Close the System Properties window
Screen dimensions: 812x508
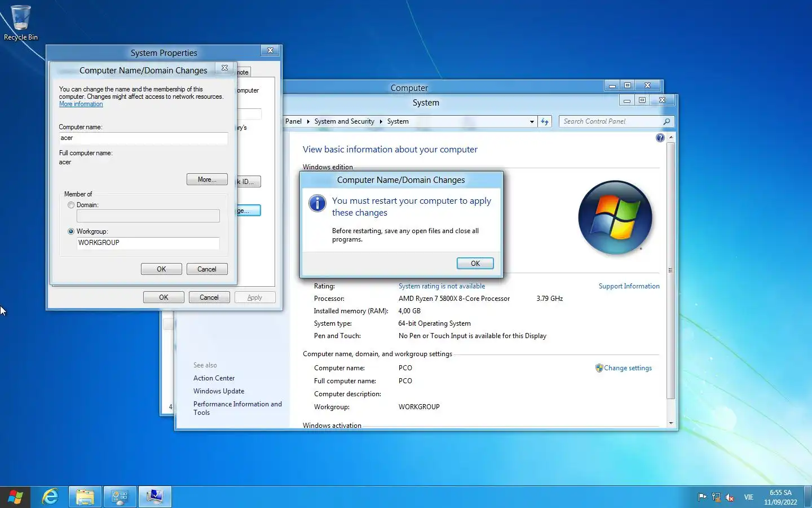pyautogui.click(x=270, y=50)
